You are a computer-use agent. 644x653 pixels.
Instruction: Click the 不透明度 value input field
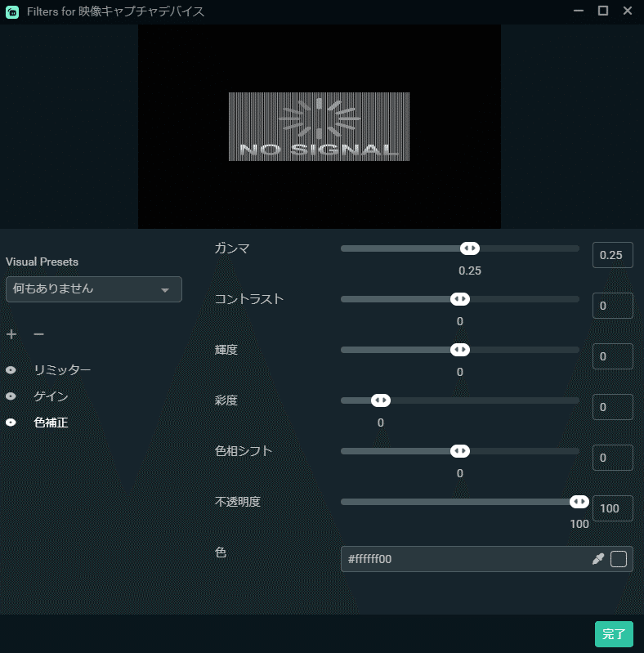pos(613,508)
